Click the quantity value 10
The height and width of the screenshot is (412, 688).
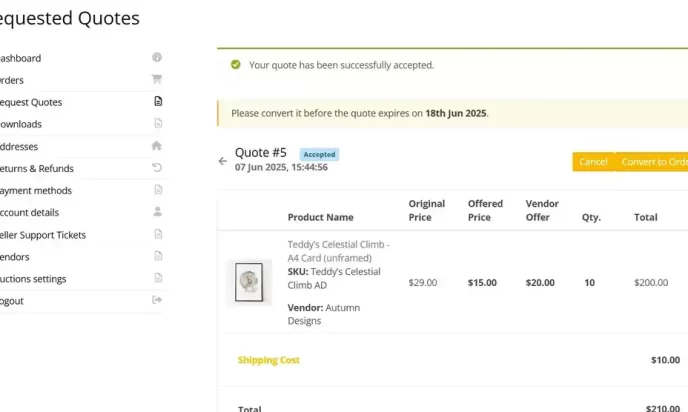pyautogui.click(x=589, y=283)
